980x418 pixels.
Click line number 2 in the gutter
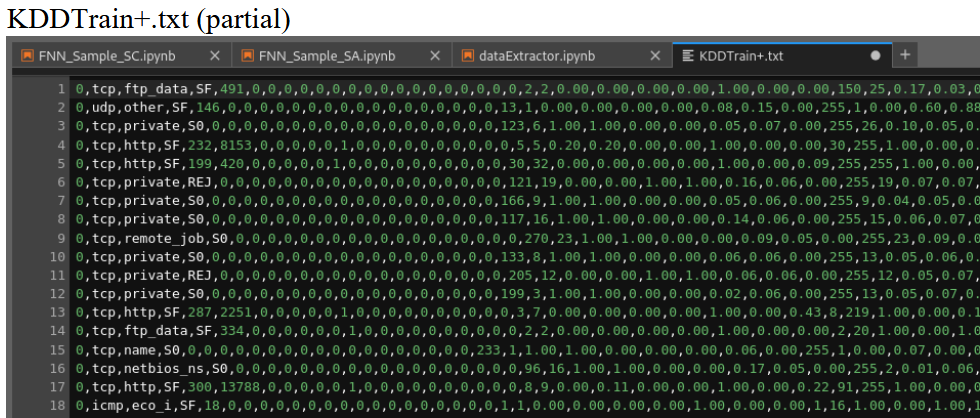(61, 107)
